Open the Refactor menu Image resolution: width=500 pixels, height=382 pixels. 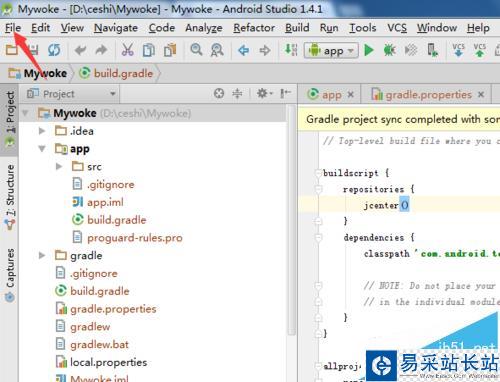pyautogui.click(x=254, y=28)
